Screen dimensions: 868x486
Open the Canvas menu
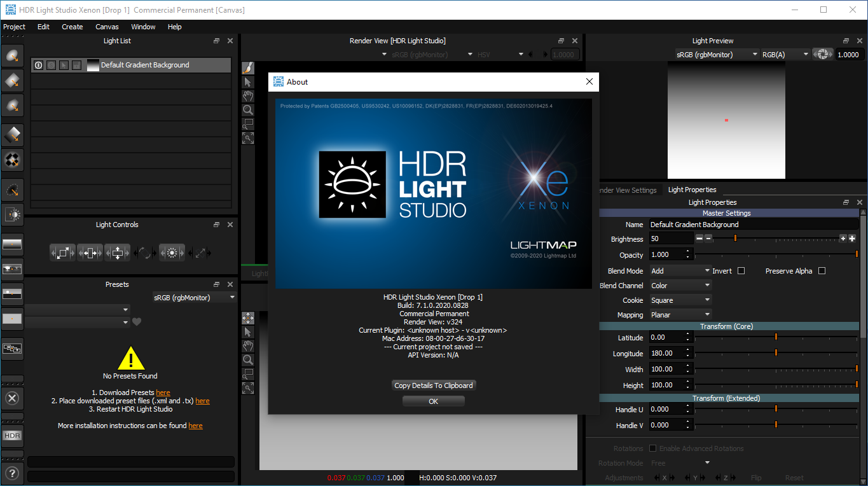107,27
